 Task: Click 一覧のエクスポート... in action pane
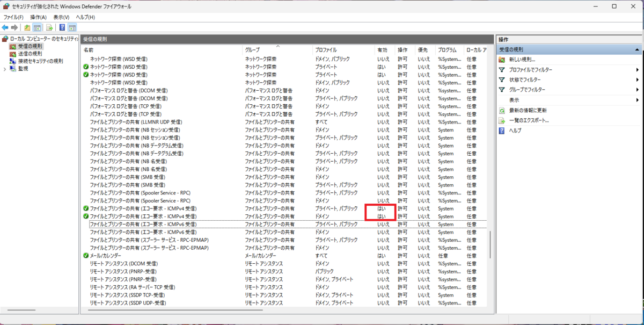(529, 120)
